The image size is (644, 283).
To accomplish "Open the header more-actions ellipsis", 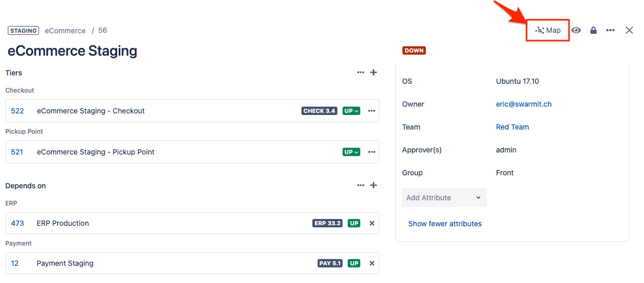I will pyautogui.click(x=610, y=30).
